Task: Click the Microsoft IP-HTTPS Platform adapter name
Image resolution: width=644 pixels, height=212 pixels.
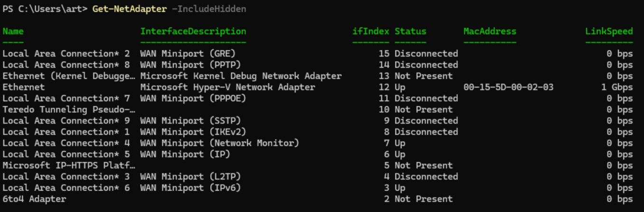Action: pos(68,166)
